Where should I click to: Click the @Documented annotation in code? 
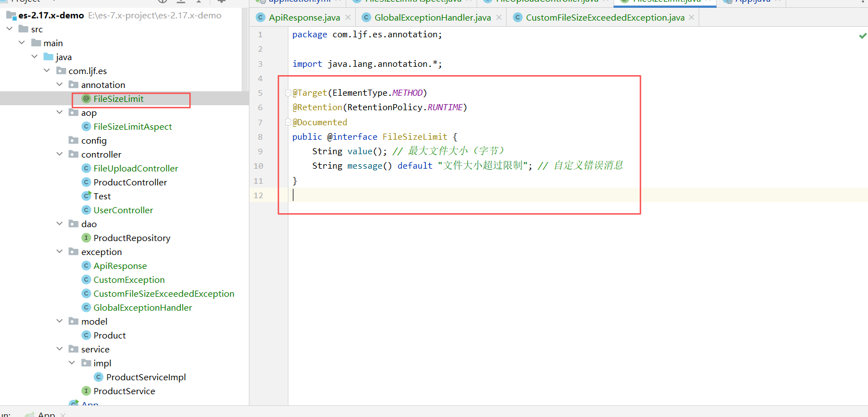coord(320,122)
